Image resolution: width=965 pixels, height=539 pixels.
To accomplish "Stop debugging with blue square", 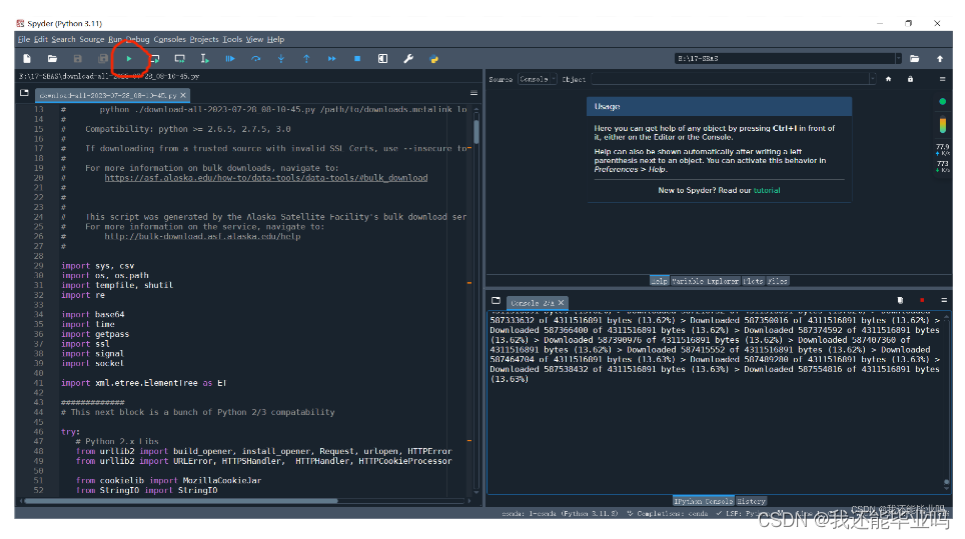I will 357,58.
